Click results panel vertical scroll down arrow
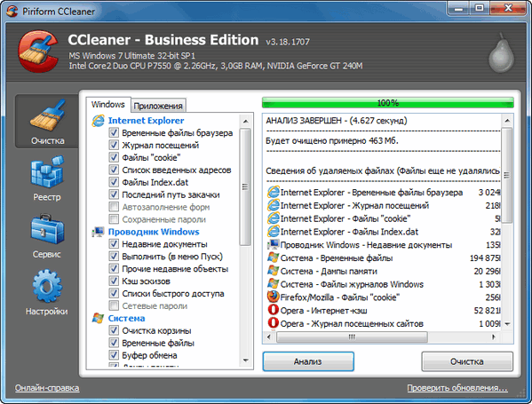The height and width of the screenshot is (404, 532). coord(507,324)
